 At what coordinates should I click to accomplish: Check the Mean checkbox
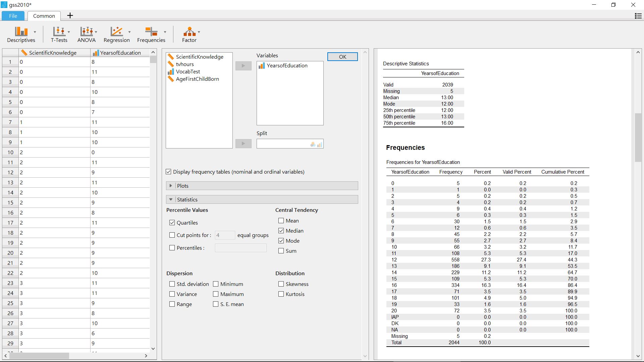point(281,221)
